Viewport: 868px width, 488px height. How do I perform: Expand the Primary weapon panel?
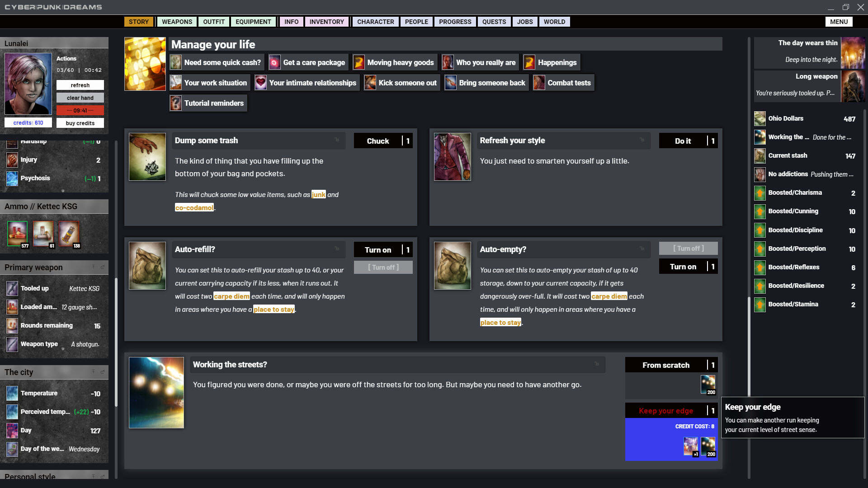pyautogui.click(x=102, y=267)
